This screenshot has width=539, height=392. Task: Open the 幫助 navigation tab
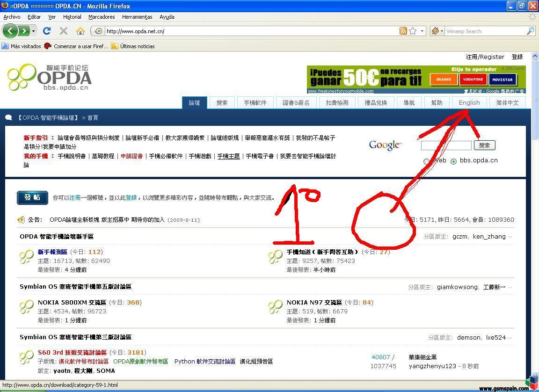(437, 103)
